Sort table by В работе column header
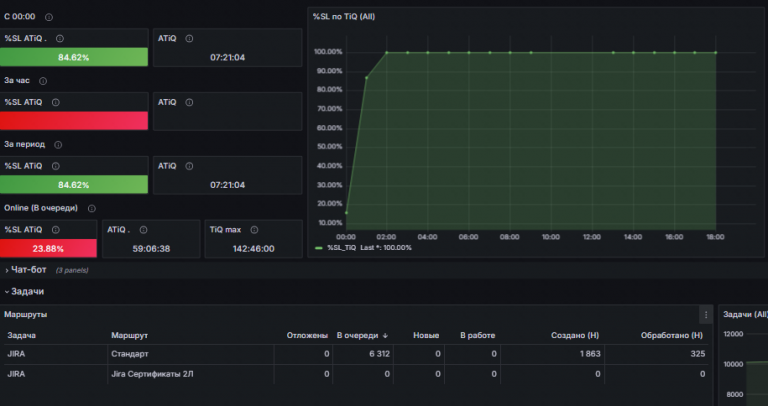The height and width of the screenshot is (406, 768). click(x=478, y=335)
